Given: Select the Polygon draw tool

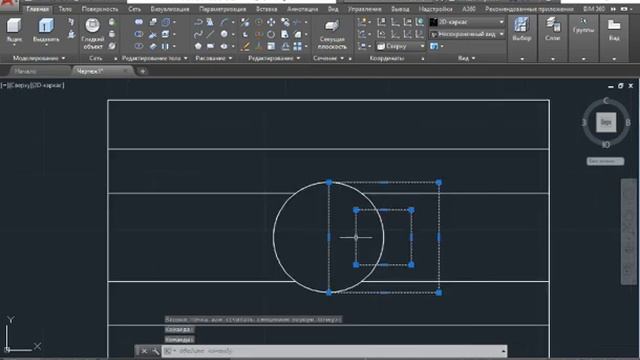Looking at the screenshot, I should point(198,47).
